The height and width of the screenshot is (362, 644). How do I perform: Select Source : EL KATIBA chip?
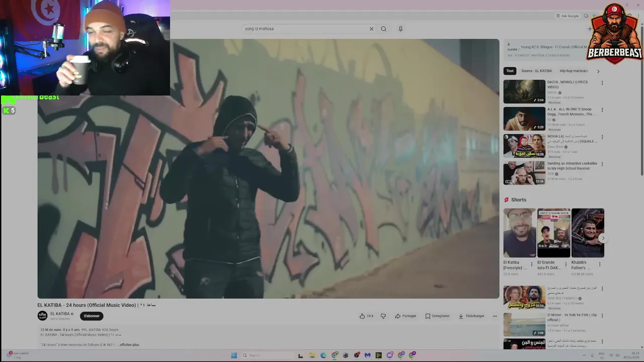click(x=536, y=71)
